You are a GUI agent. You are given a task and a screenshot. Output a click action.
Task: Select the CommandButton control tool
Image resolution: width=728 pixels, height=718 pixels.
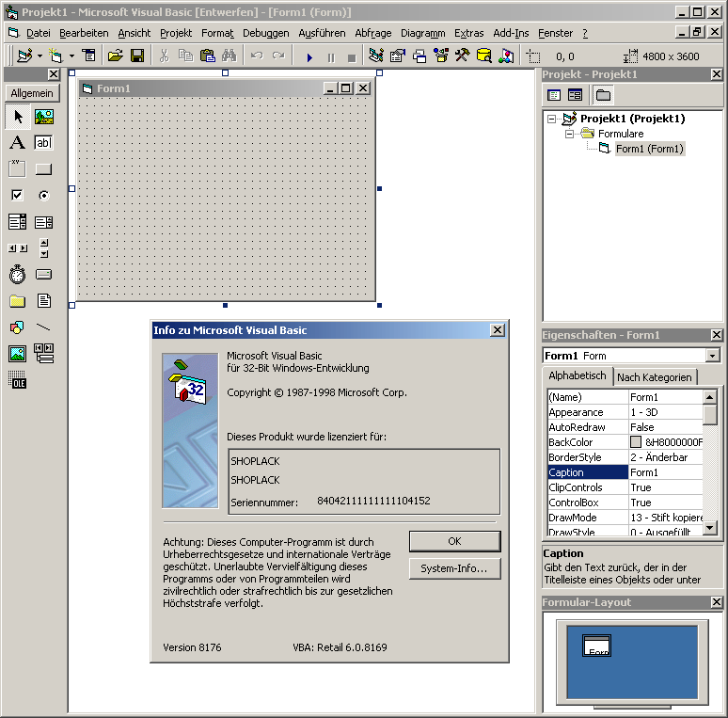pos(43,168)
